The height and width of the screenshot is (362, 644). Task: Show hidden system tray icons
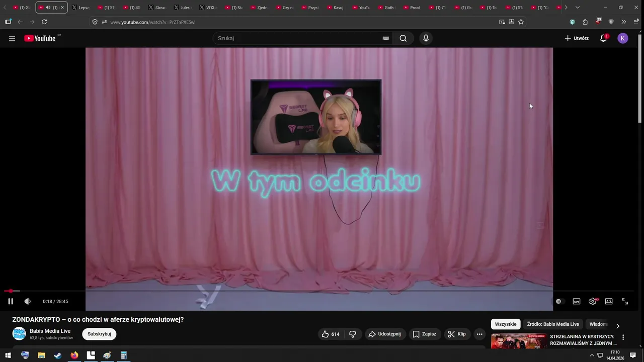591,355
